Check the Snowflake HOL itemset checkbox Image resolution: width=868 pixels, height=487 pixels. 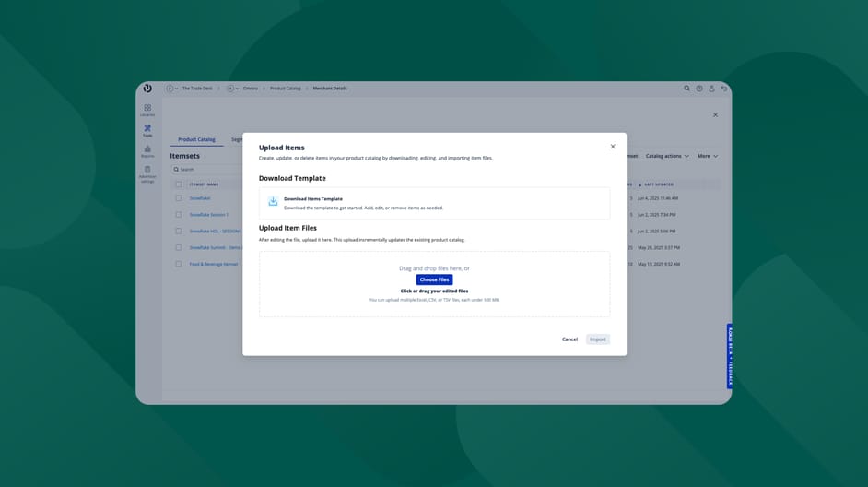click(178, 231)
